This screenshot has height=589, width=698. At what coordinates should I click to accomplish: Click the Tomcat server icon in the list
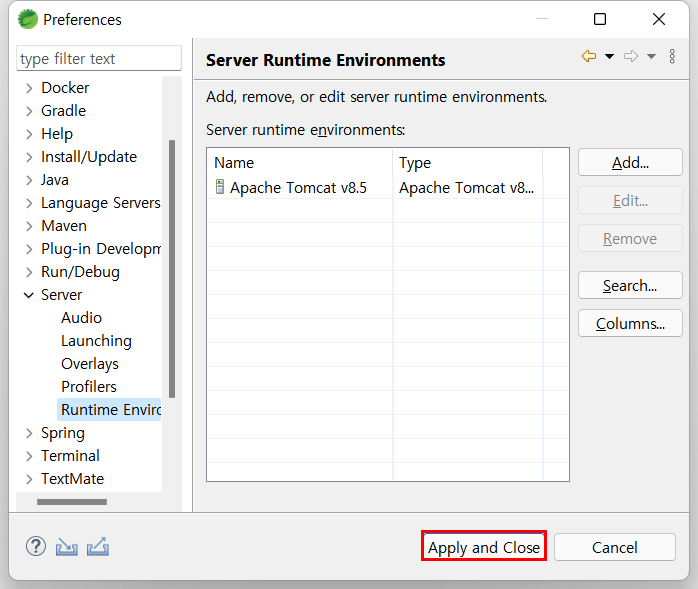(x=219, y=187)
